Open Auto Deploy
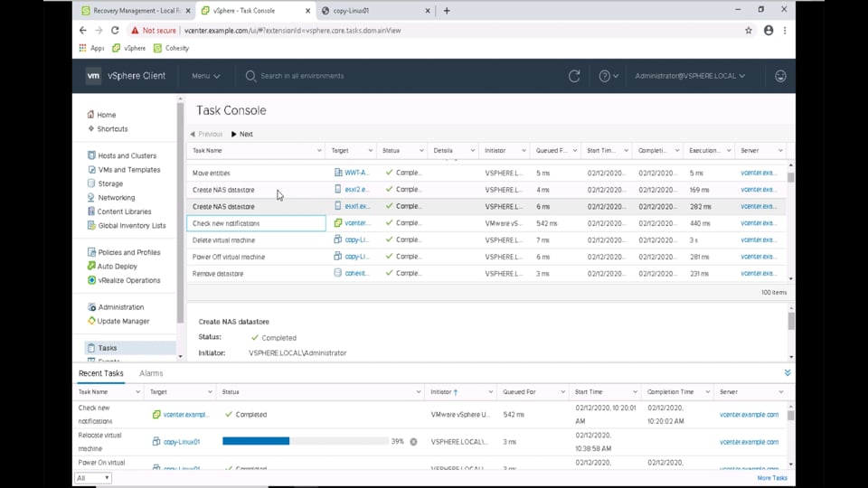 (112, 266)
